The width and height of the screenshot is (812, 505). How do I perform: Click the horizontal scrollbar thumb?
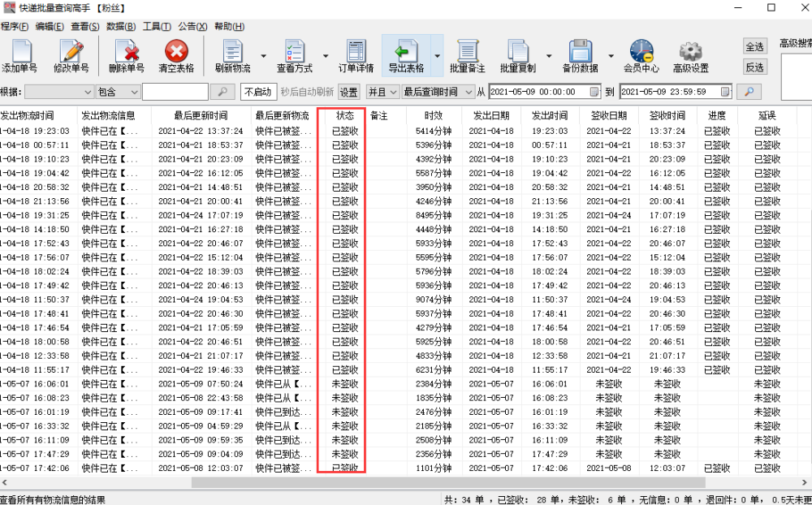[x=448, y=482]
